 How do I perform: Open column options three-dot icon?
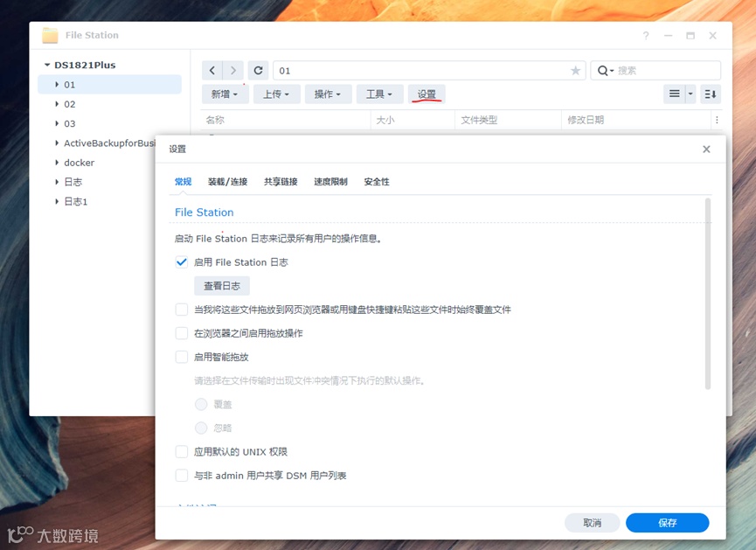[717, 120]
